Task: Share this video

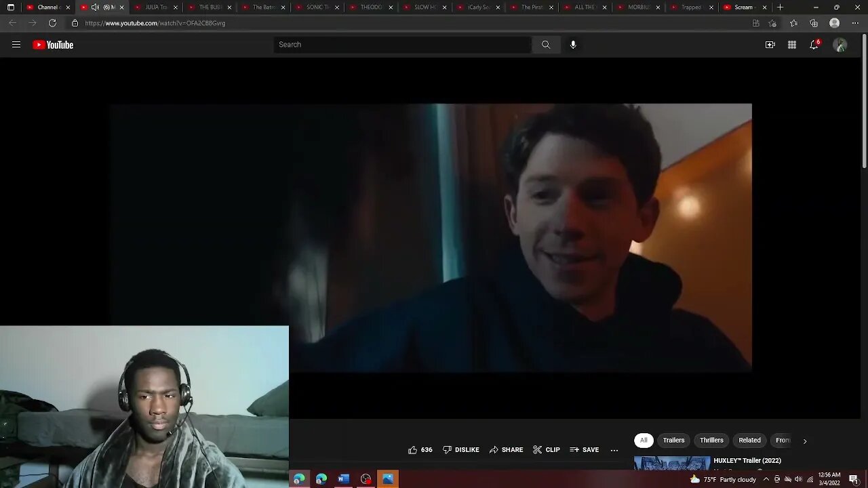Action: click(506, 450)
